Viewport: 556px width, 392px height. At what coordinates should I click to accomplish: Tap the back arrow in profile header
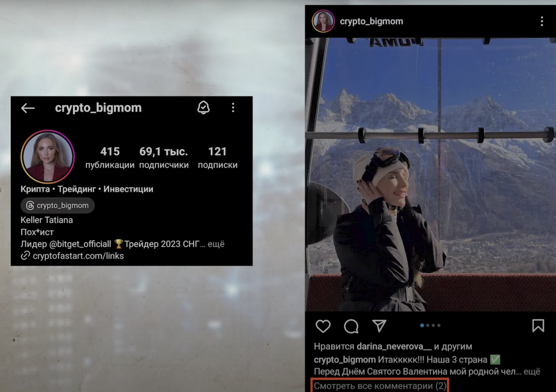coord(28,108)
